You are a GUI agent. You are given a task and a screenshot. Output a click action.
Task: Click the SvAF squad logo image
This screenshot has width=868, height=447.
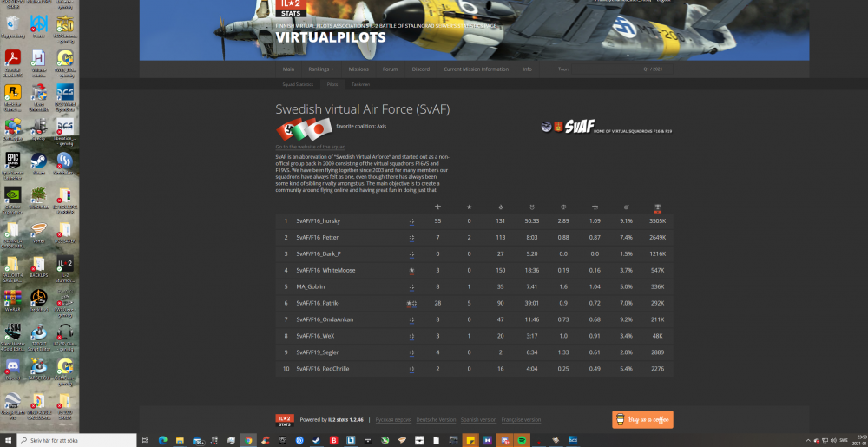click(x=606, y=127)
